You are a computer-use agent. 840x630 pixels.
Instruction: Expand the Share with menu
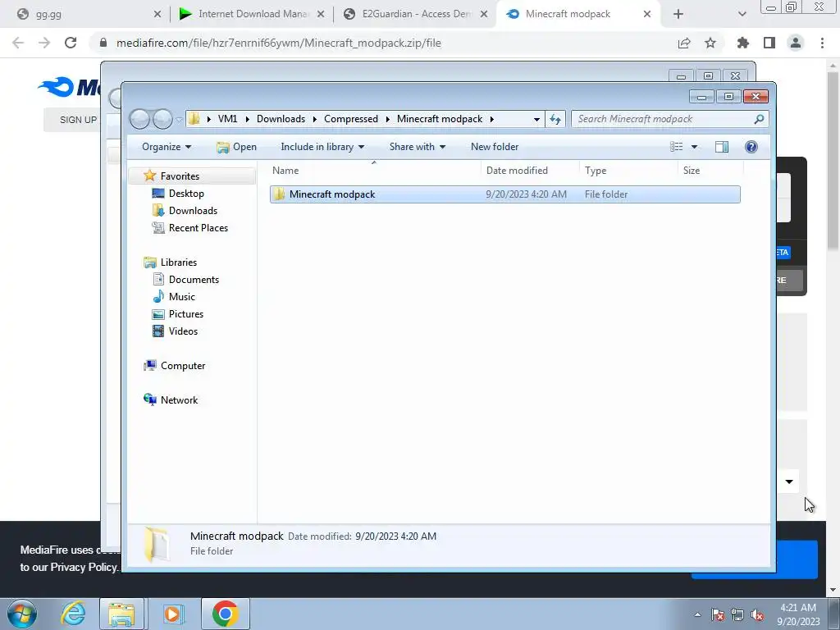point(418,147)
